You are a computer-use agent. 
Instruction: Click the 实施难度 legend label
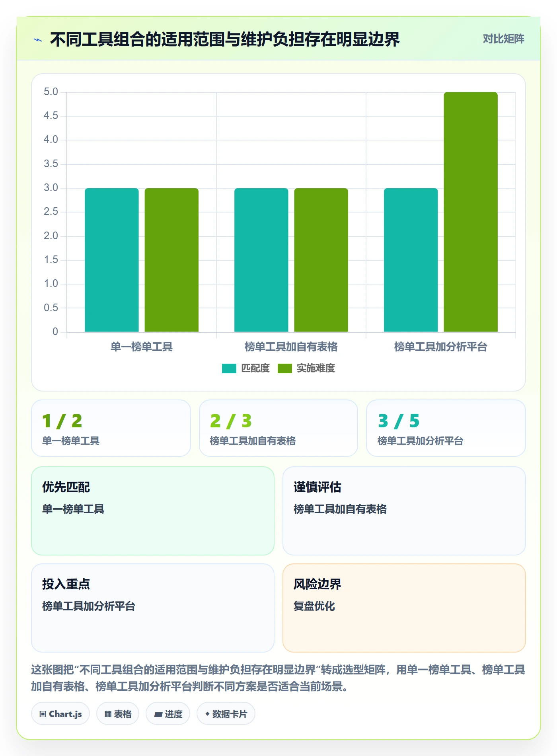coord(316,368)
